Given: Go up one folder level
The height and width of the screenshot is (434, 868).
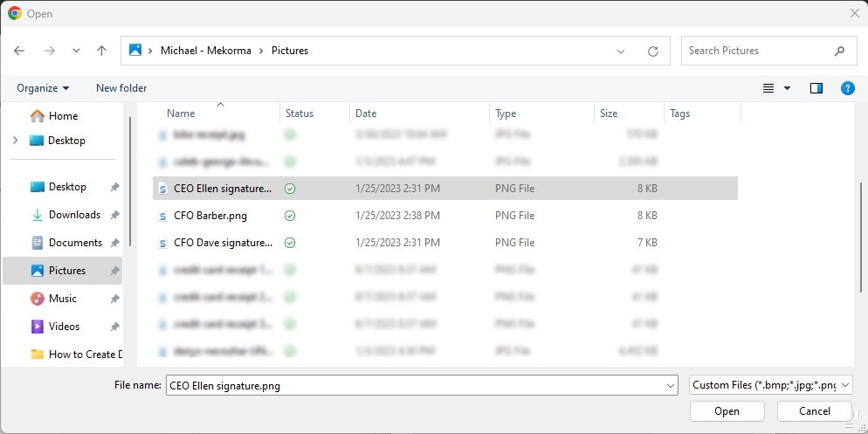Looking at the screenshot, I should (x=101, y=51).
